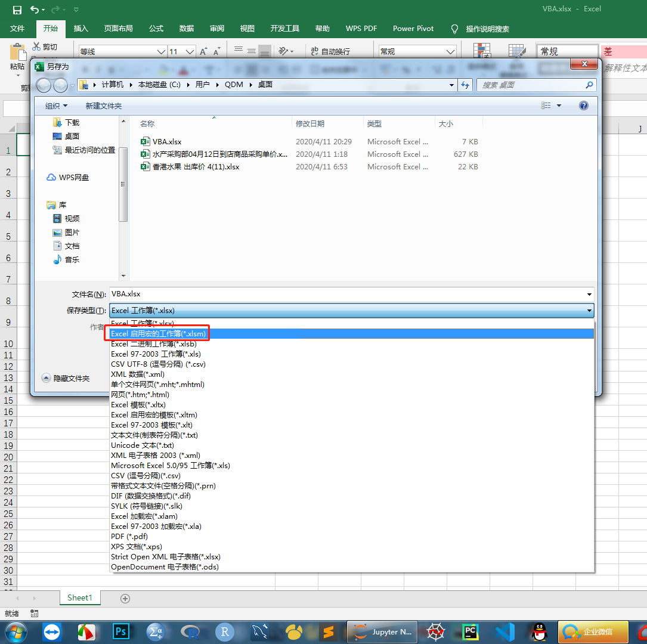The width and height of the screenshot is (647, 644).
Task: Select 文档 library in navigation pane
Action: [66, 246]
